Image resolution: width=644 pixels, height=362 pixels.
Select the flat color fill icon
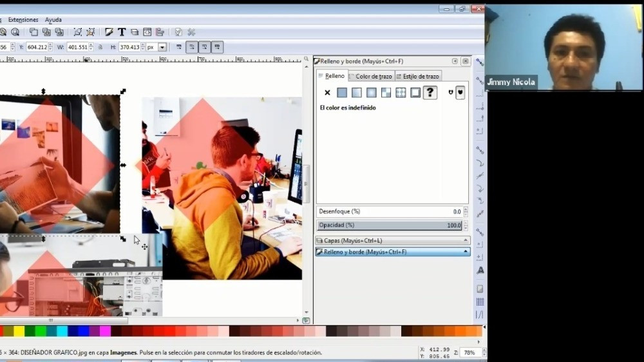pos(342,93)
